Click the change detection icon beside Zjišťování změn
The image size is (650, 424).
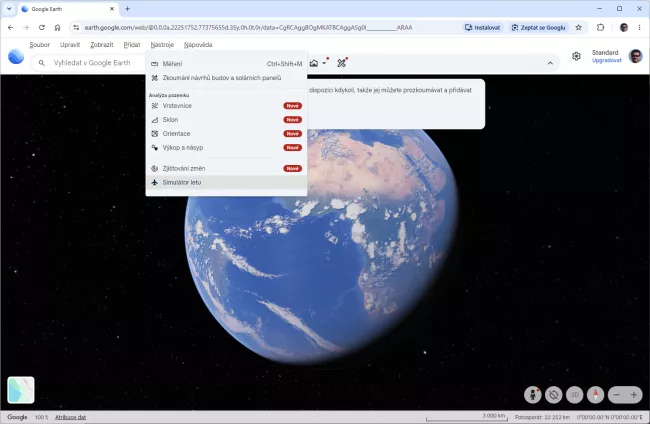tap(155, 168)
